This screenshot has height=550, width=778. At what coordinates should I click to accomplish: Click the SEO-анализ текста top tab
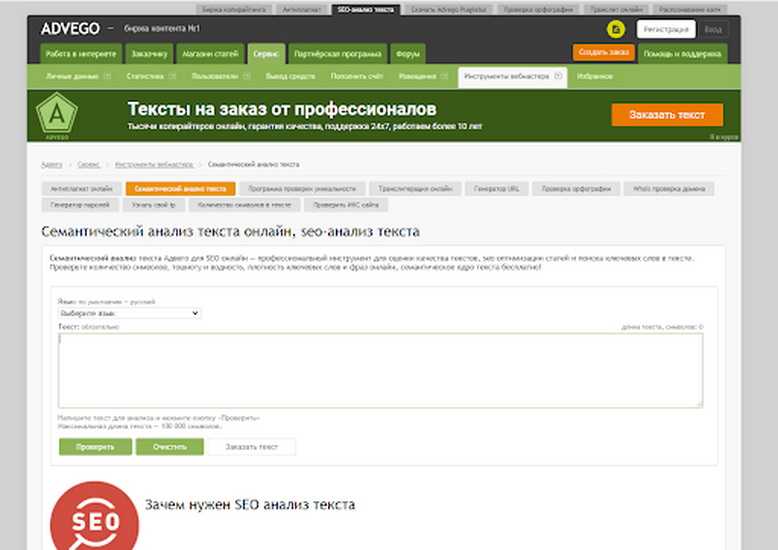366,9
